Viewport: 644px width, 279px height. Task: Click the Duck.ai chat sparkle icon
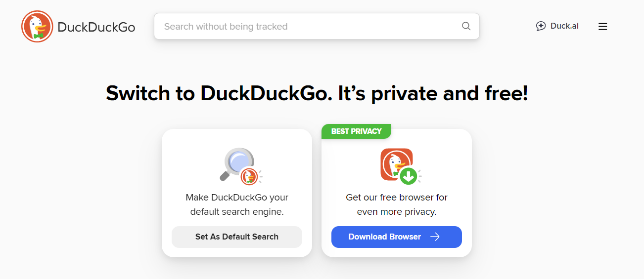pos(541,26)
